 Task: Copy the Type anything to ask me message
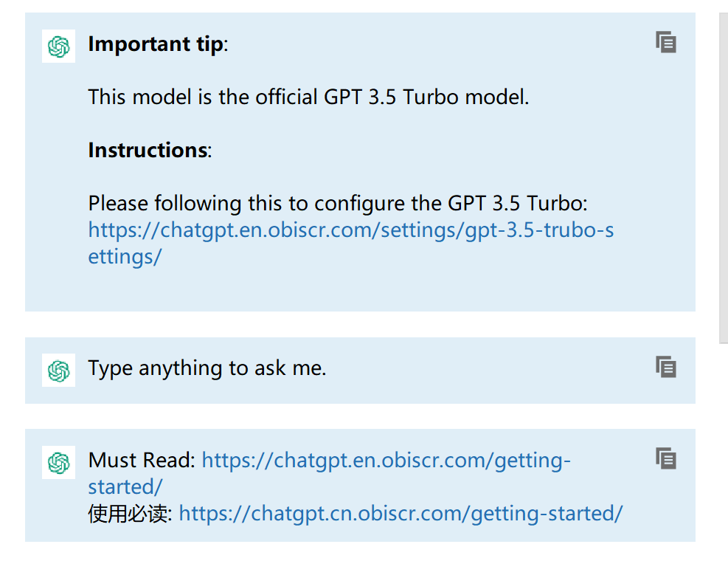665,367
